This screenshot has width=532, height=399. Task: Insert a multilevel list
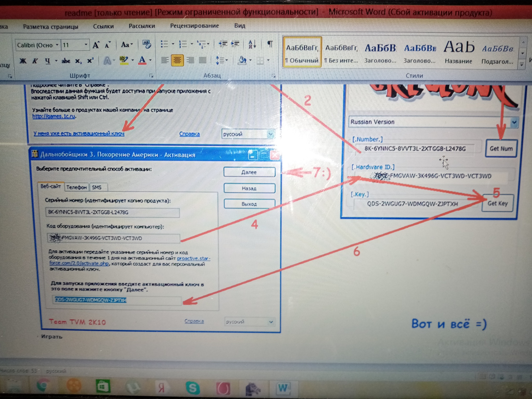click(201, 44)
